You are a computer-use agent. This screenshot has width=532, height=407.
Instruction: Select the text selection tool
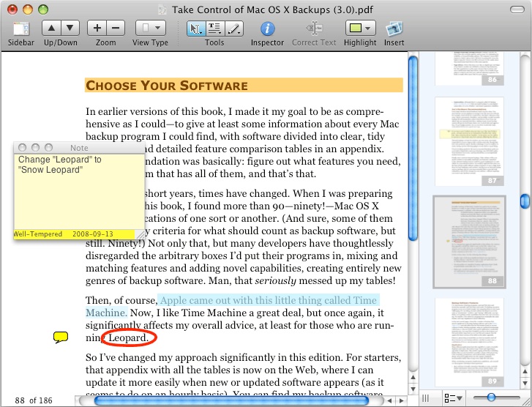(x=214, y=29)
